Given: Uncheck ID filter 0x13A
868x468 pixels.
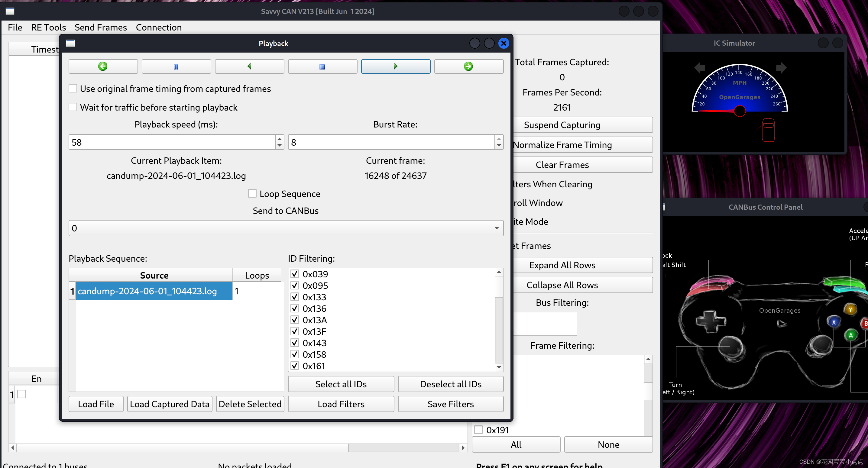Looking at the screenshot, I should pyautogui.click(x=295, y=320).
